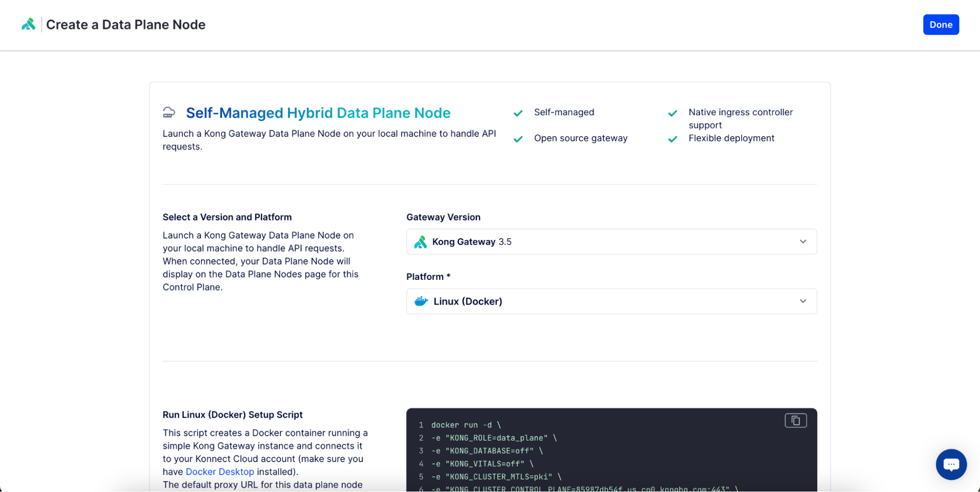Click the Open source gateway checkmark icon
This screenshot has height=492, width=980.
(x=518, y=139)
